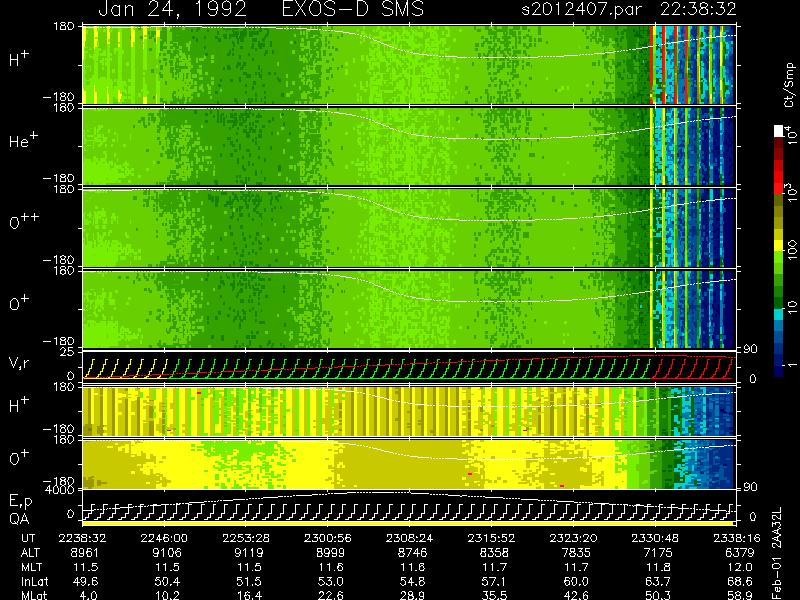Click the yellow QA status bar
Screen dimensions: 800x600
408,523
